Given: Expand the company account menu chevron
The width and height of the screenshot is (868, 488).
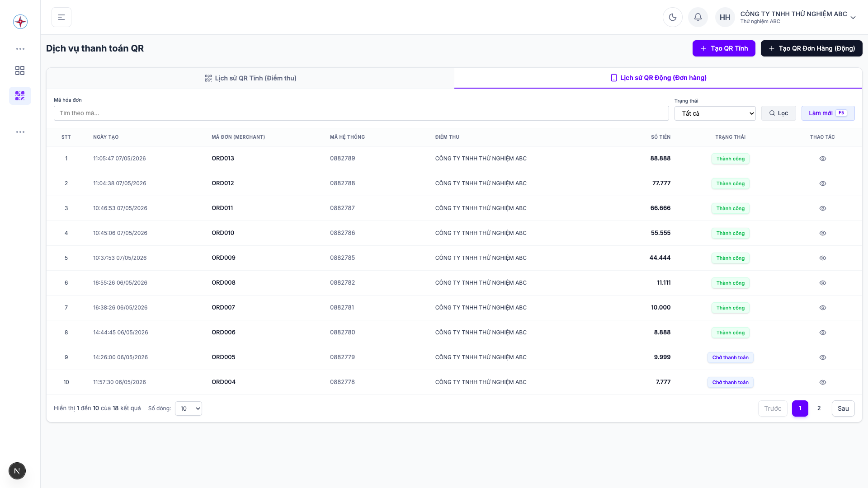Looking at the screenshot, I should tap(853, 18).
